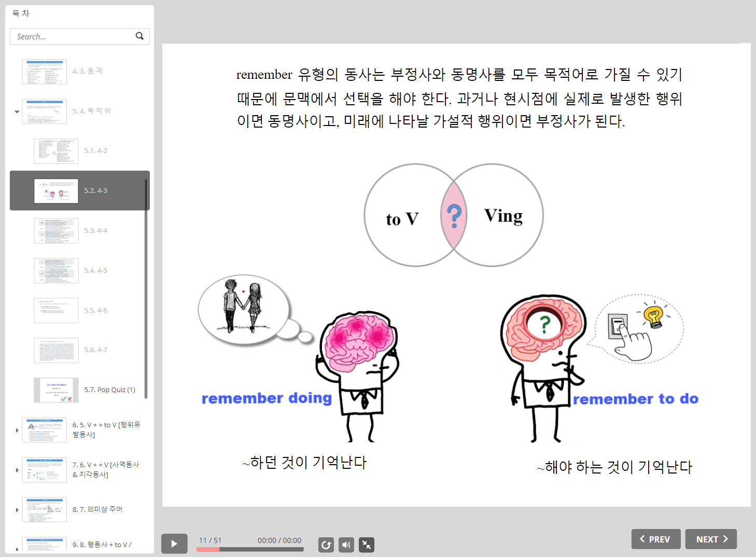This screenshot has height=557, width=756.
Task: Click thumbnail of 4. 3. 동격
Action: (x=45, y=72)
